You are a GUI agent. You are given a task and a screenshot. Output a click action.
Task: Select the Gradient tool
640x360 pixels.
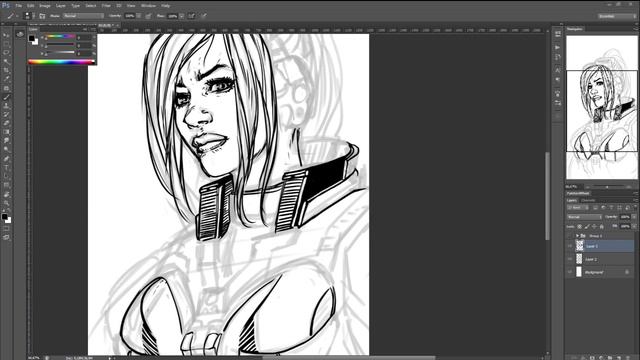point(6,132)
